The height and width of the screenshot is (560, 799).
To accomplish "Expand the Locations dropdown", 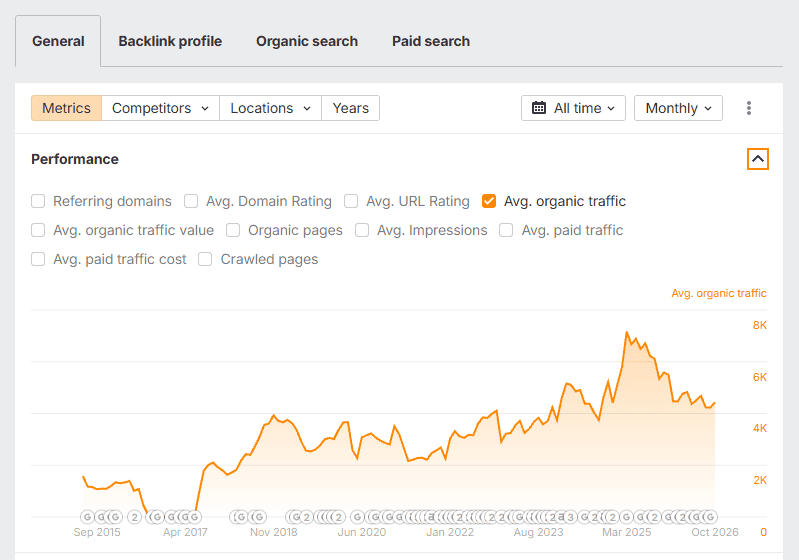I will pyautogui.click(x=271, y=108).
